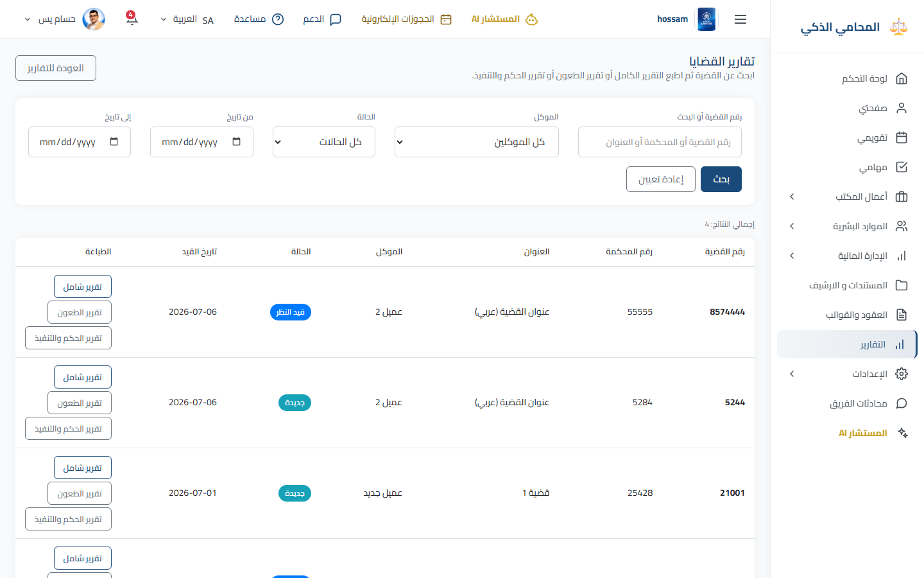Click the hossam office logo
The image size is (924, 578).
tap(706, 19)
